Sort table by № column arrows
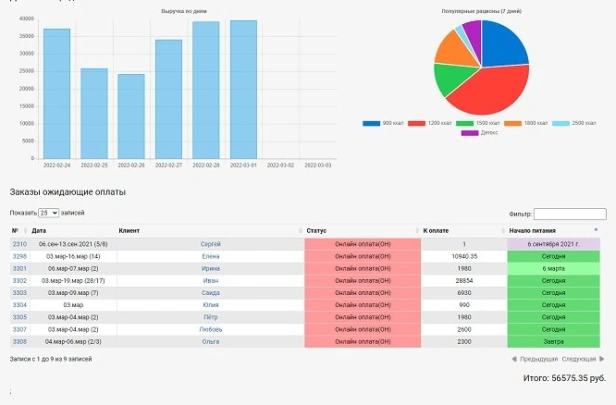Screen dimensions: 616x405 click(26, 231)
